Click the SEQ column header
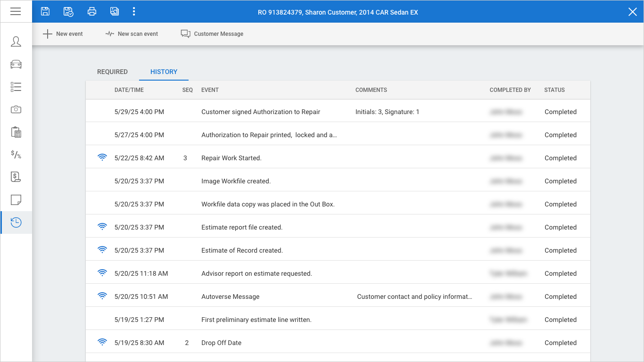 coord(188,90)
